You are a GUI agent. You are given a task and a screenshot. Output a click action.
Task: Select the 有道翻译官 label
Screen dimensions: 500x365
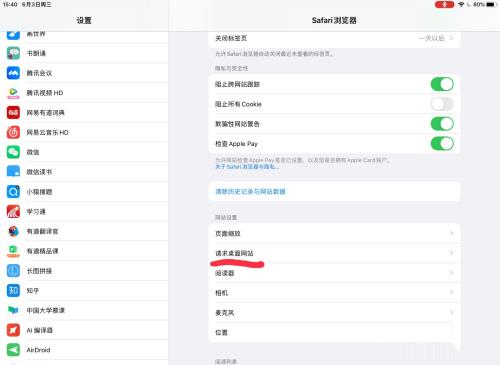[x=42, y=231]
